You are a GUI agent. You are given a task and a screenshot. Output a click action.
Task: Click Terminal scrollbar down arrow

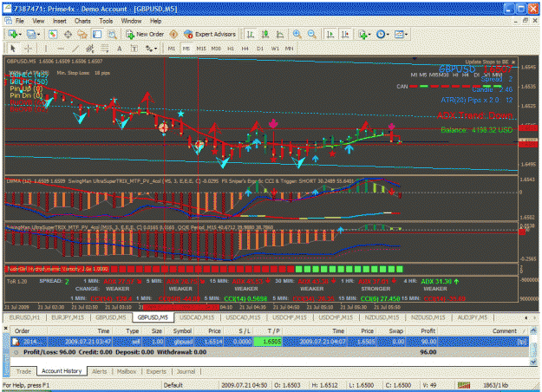533,362
